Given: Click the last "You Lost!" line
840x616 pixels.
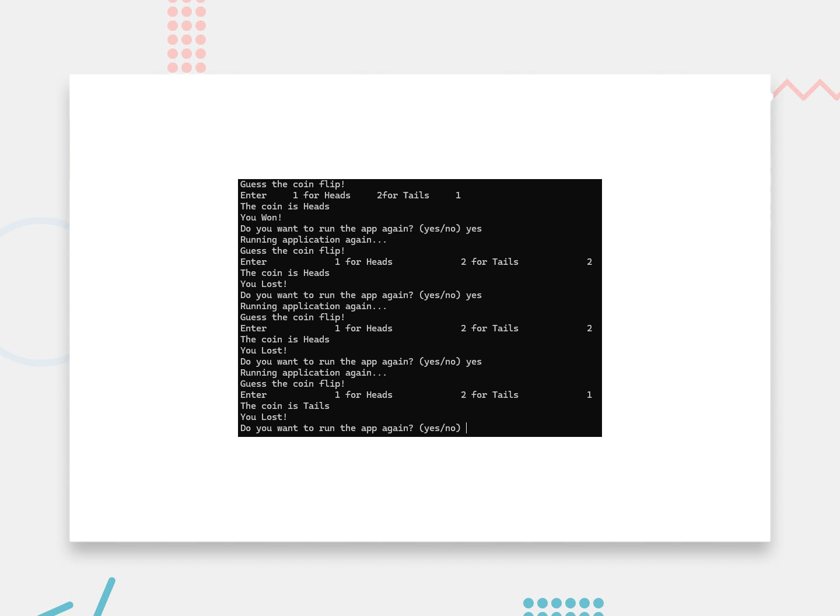Looking at the screenshot, I should pyautogui.click(x=263, y=417).
